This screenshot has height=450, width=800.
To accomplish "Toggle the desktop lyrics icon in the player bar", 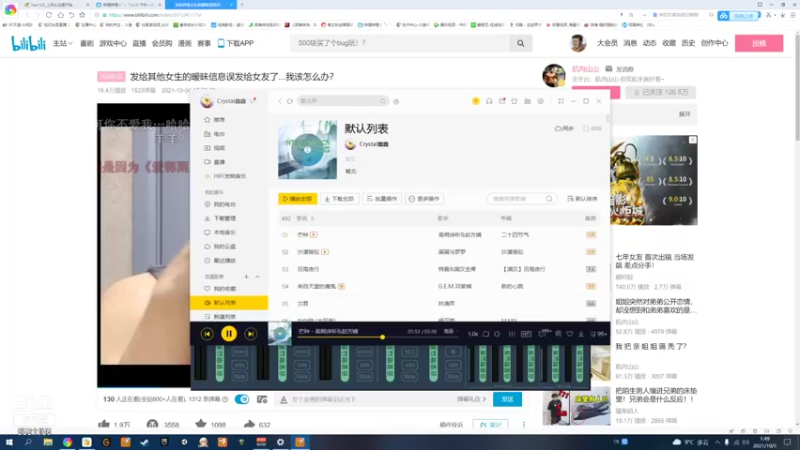I will [558, 334].
